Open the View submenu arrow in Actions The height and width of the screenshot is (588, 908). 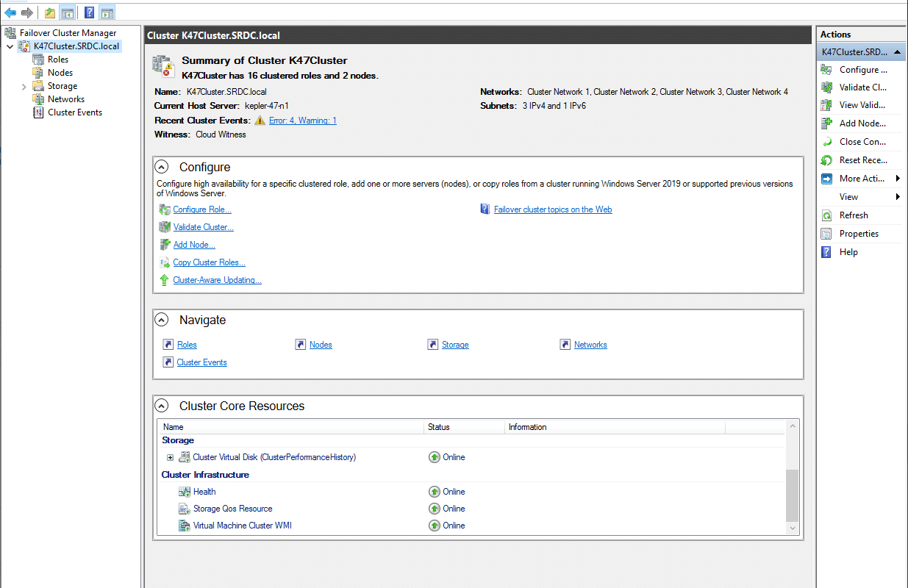[898, 197]
